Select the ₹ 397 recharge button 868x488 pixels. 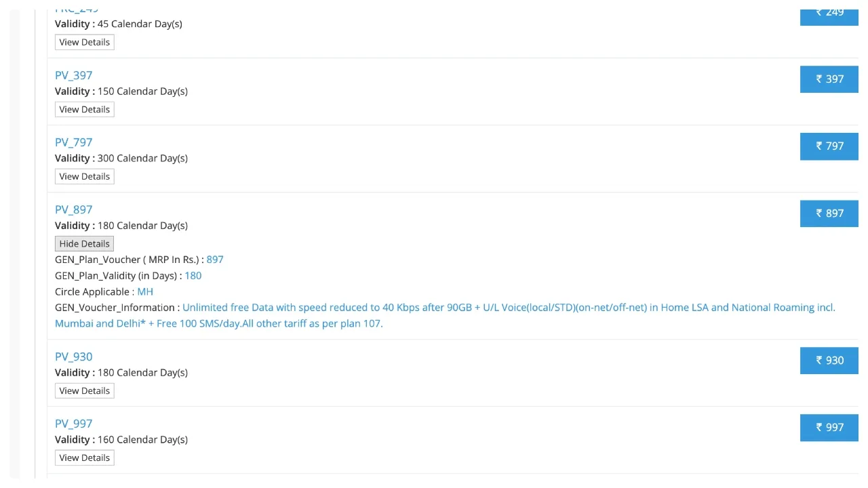click(x=829, y=79)
